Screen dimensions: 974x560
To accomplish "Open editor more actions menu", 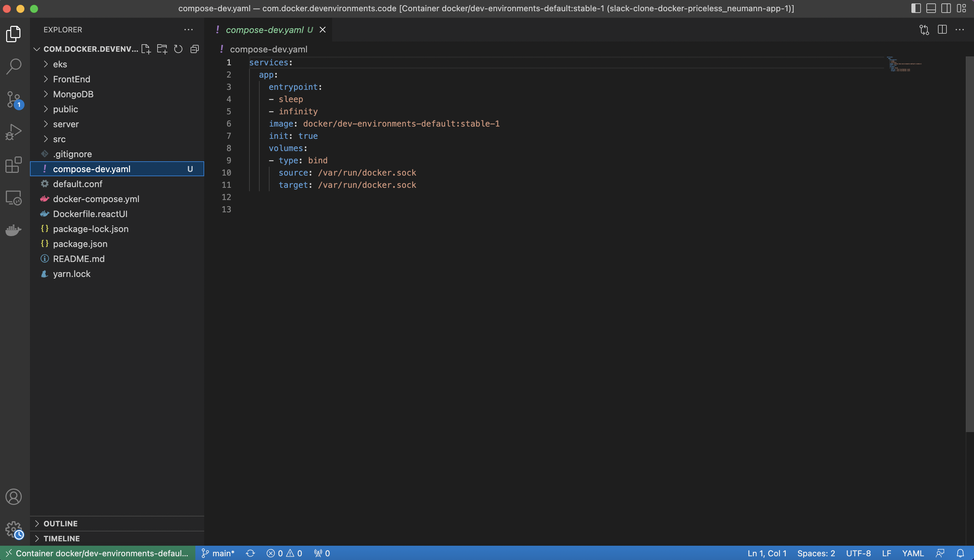I will [x=960, y=30].
